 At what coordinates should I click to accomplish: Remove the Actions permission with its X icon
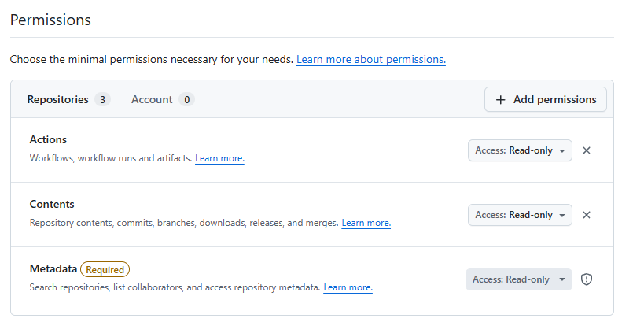587,150
